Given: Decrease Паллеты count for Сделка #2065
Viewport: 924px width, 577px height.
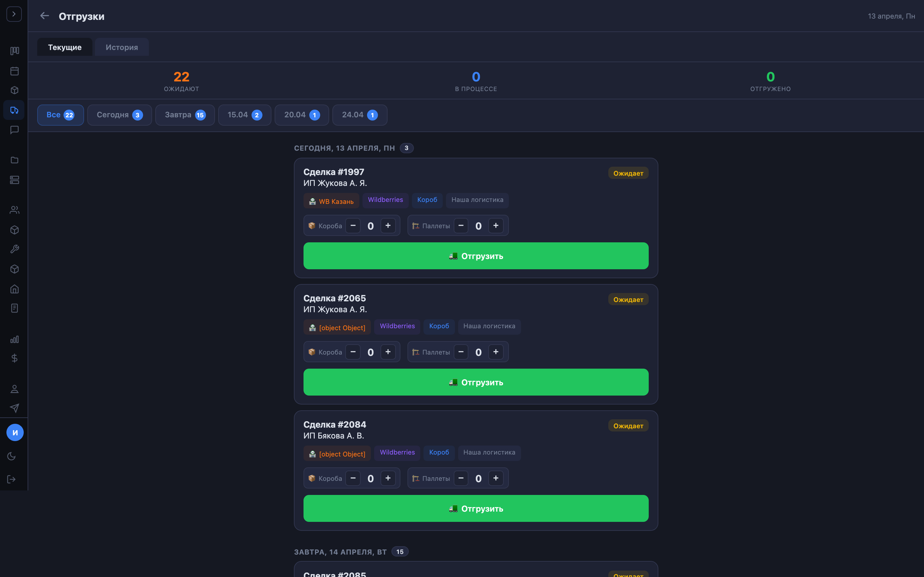Looking at the screenshot, I should [461, 352].
